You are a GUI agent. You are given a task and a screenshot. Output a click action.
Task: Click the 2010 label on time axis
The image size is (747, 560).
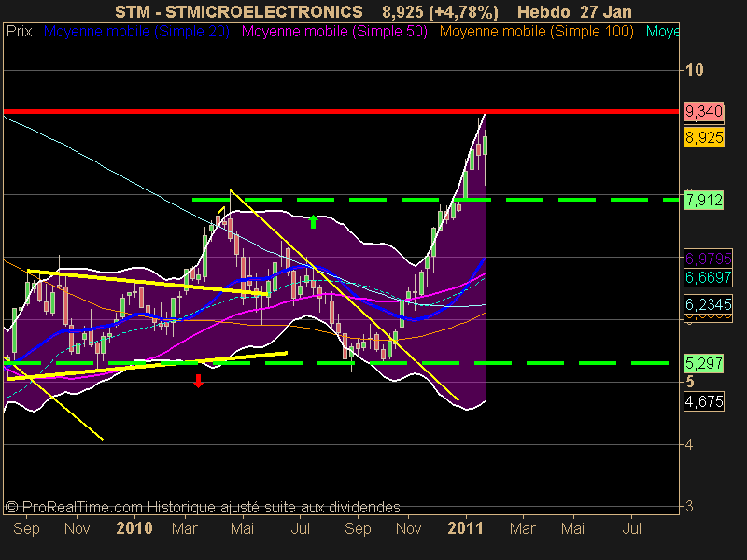[134, 528]
